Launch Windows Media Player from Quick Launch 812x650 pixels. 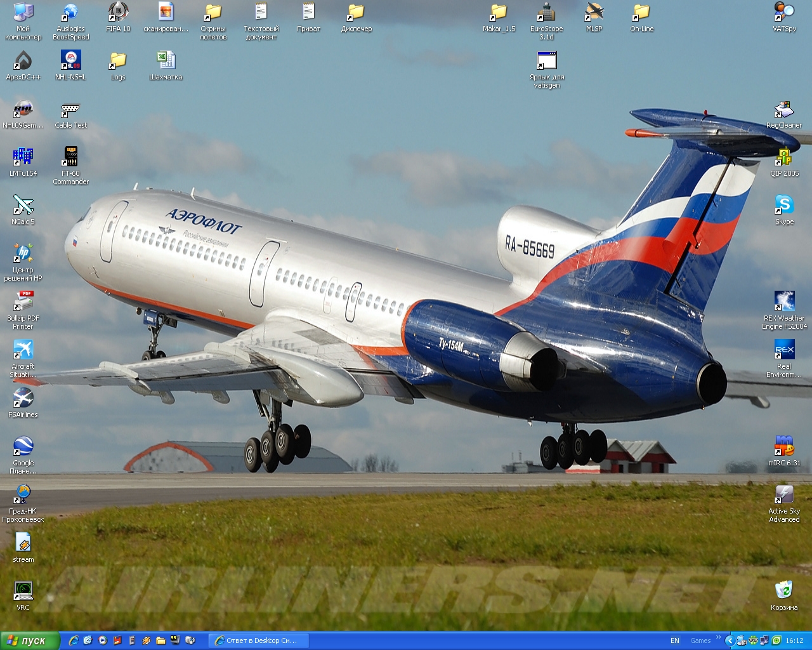102,640
